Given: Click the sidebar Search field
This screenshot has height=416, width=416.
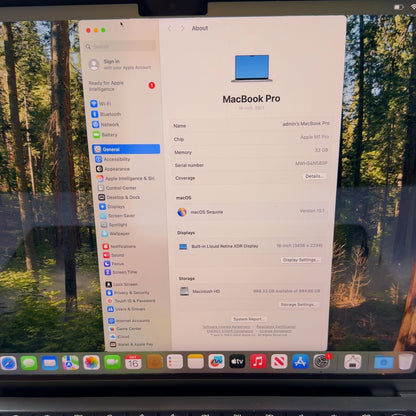Looking at the screenshot, I should tap(120, 46).
